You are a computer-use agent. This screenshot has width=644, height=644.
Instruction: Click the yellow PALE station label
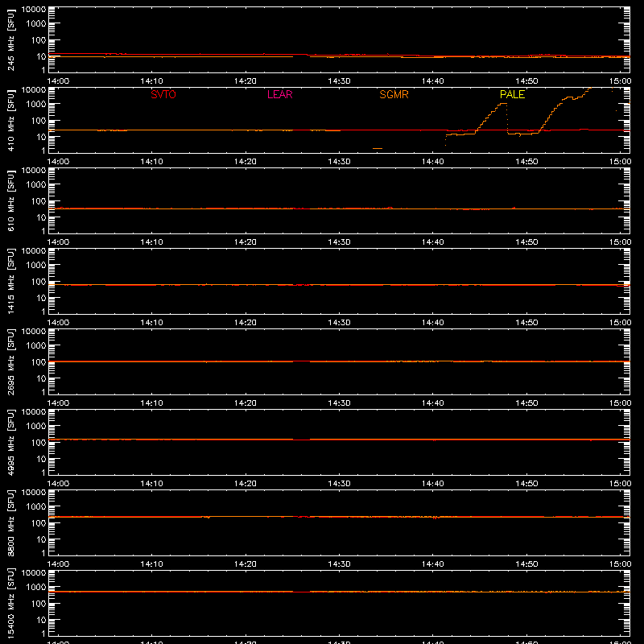512,94
